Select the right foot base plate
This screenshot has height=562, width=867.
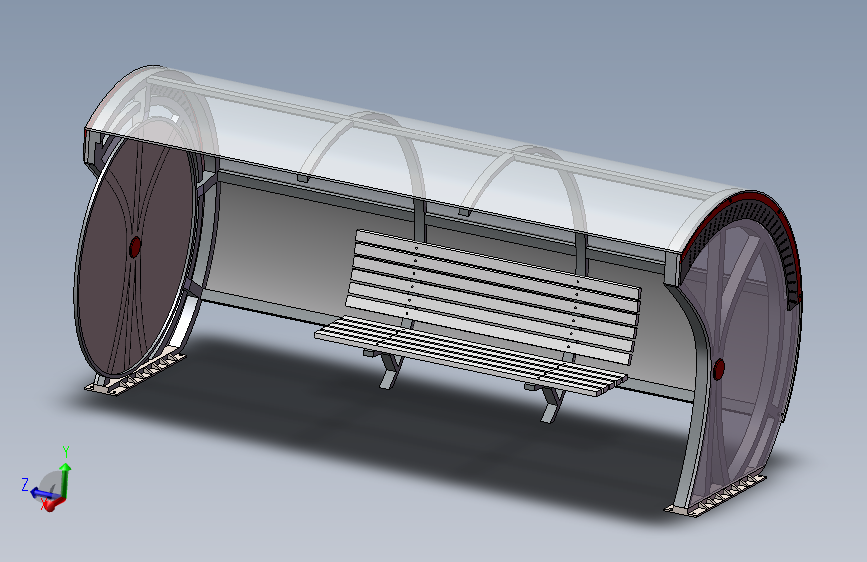click(x=715, y=496)
